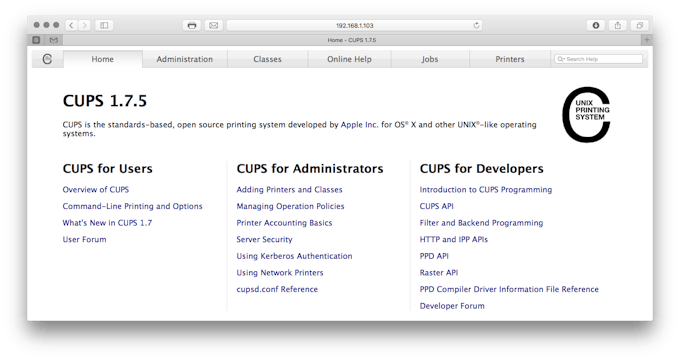
Task: Click the mail envelope toolbar icon
Action: tap(214, 25)
